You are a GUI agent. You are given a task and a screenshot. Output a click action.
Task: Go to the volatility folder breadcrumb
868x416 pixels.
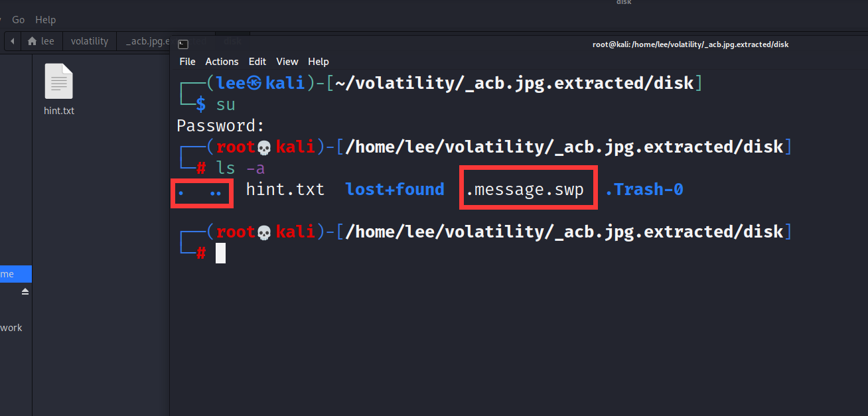(90, 41)
